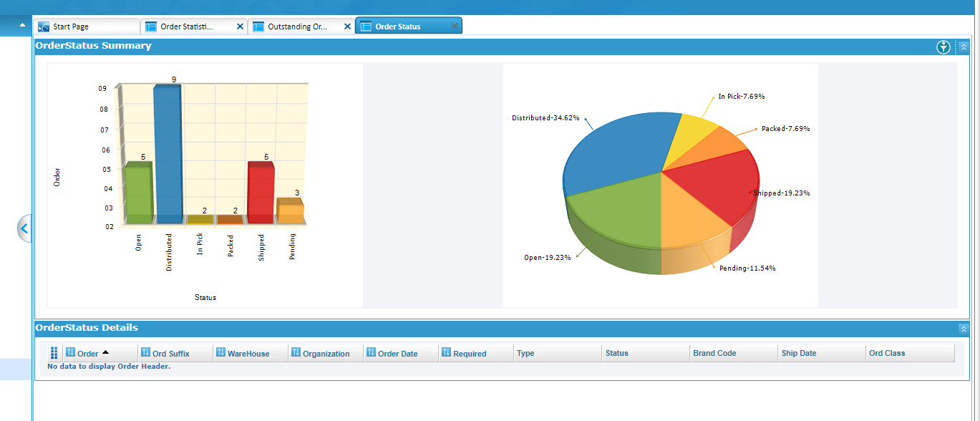Switch to the Outstanding Orders tab
Screen dimensions: 980x421
(x=297, y=26)
